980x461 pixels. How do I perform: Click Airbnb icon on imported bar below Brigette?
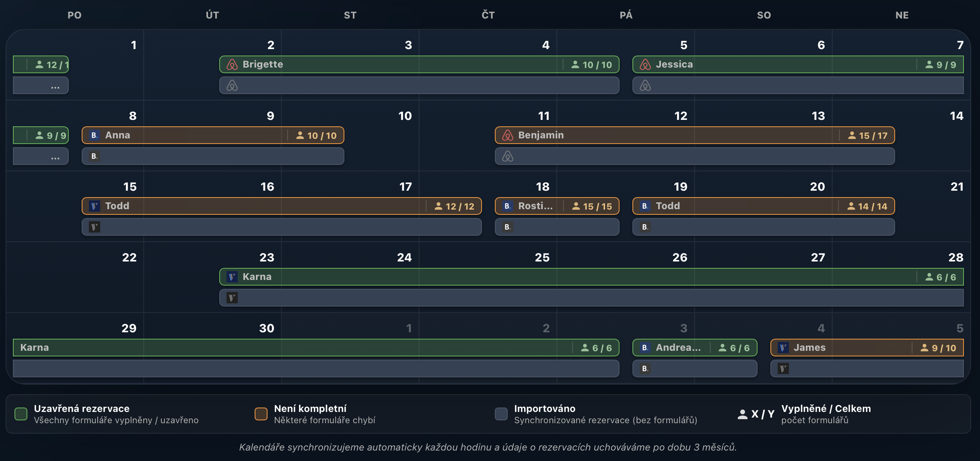(x=232, y=85)
